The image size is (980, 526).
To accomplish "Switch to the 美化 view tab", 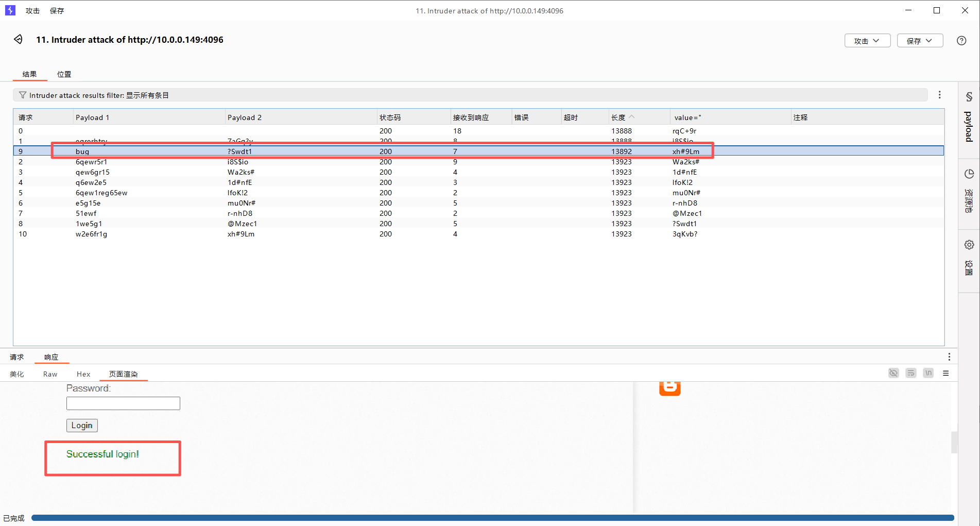I will [16, 374].
